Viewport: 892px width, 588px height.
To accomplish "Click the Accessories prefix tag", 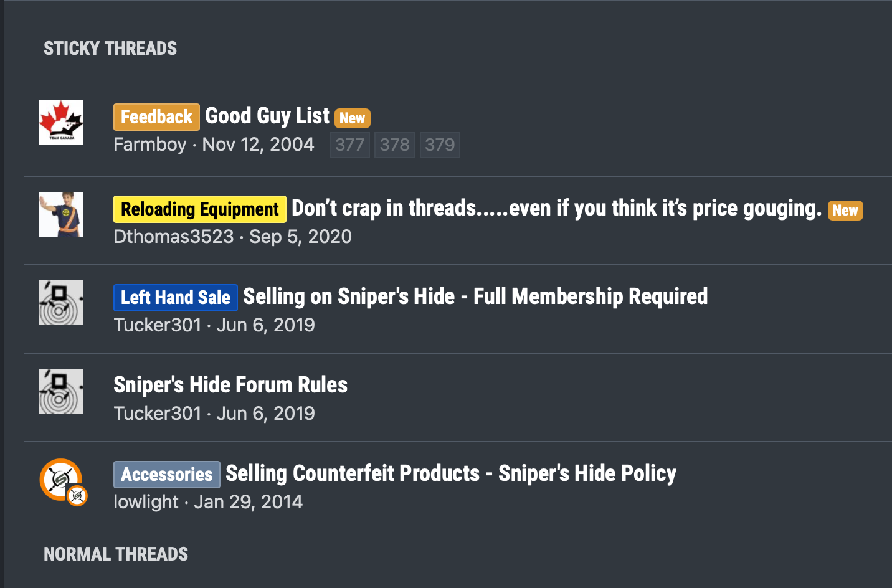I will [167, 475].
